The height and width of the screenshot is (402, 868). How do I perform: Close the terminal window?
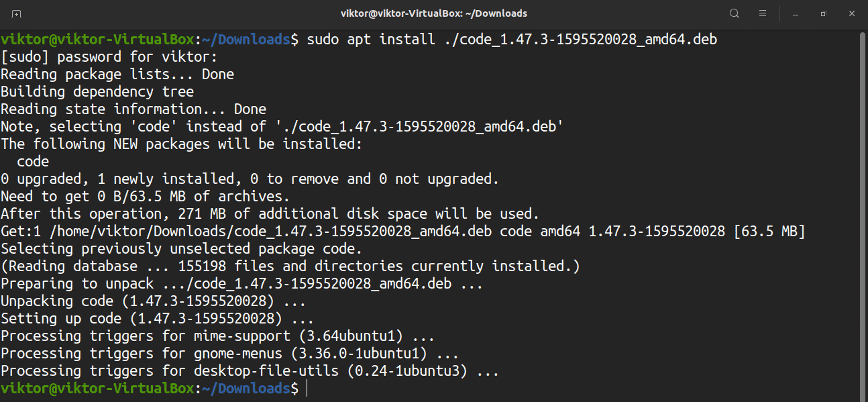851,13
